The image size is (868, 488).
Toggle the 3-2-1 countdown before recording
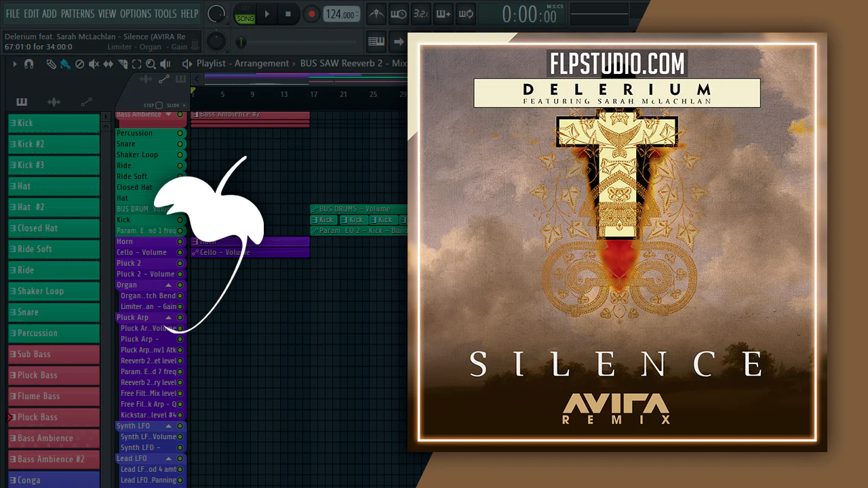(421, 14)
